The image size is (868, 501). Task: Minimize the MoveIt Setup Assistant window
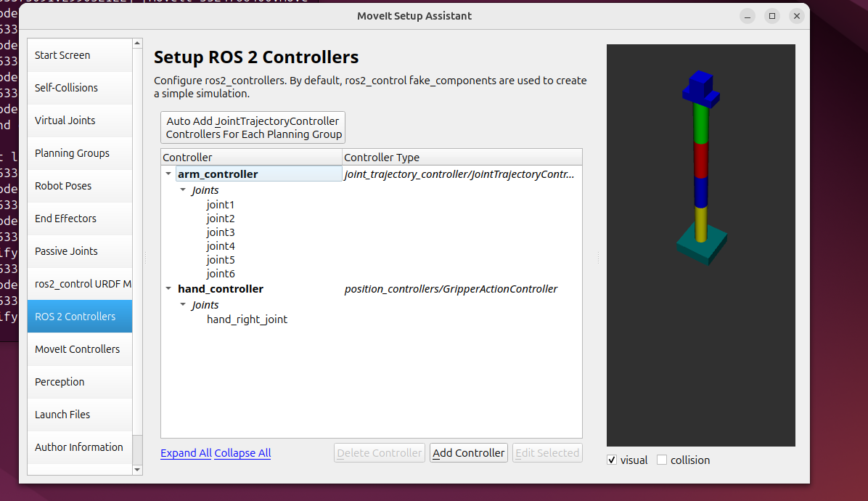click(748, 16)
